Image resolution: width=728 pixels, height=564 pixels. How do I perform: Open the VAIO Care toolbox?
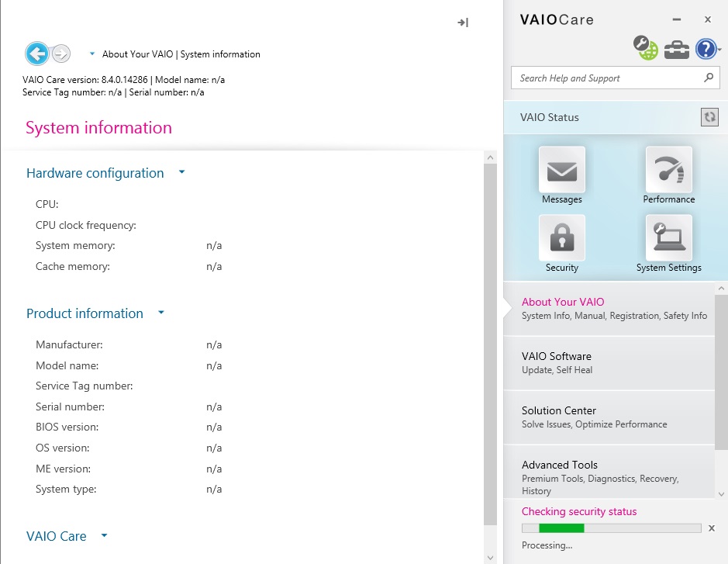coord(676,50)
